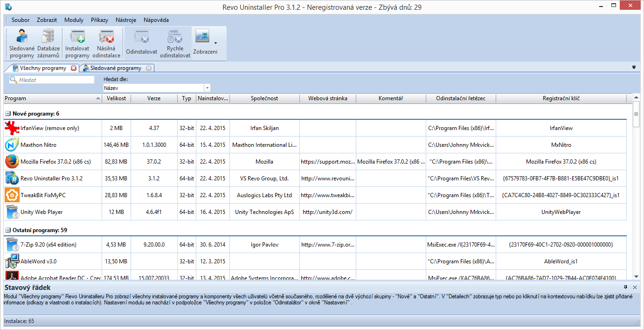
Task: Click the http://unity3d.com/ website cell
Action: (x=328, y=212)
